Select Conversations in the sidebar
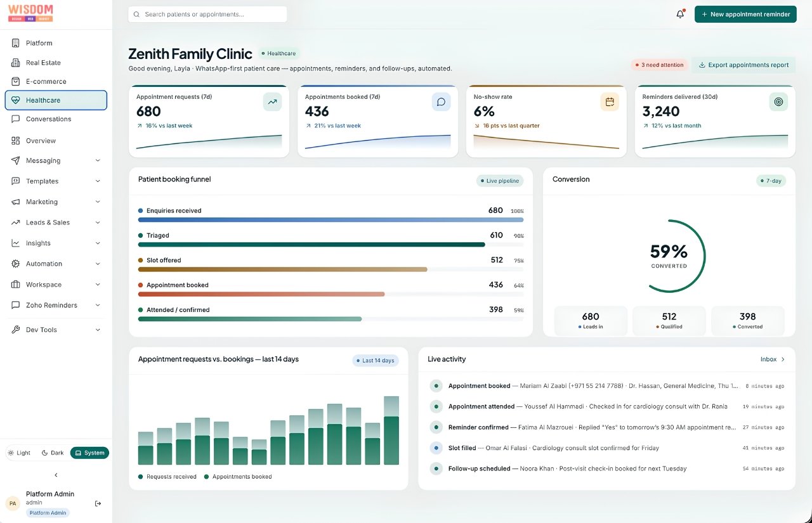Screen dimensions: 812x523 click(x=56, y=119)
